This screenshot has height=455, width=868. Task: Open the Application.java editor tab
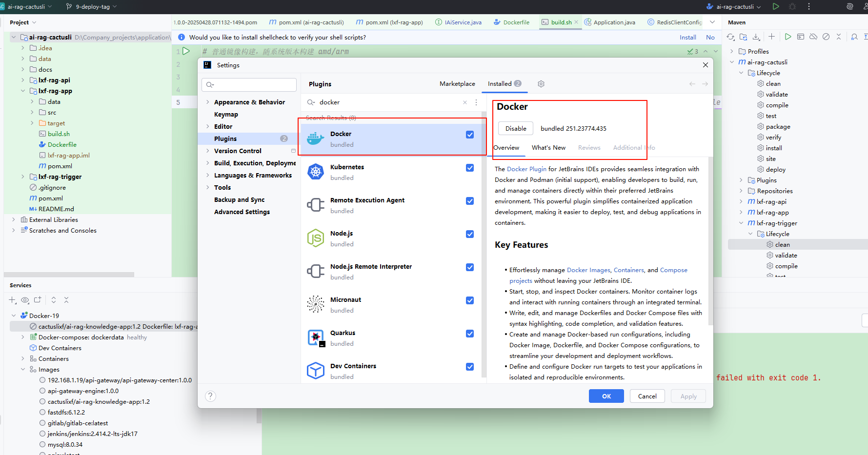pos(609,22)
